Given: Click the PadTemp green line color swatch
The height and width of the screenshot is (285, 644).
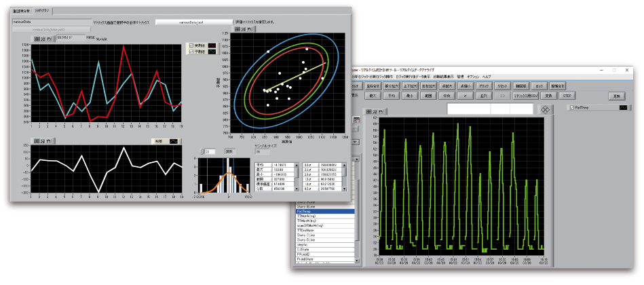Looking at the screenshot, I should (622, 107).
